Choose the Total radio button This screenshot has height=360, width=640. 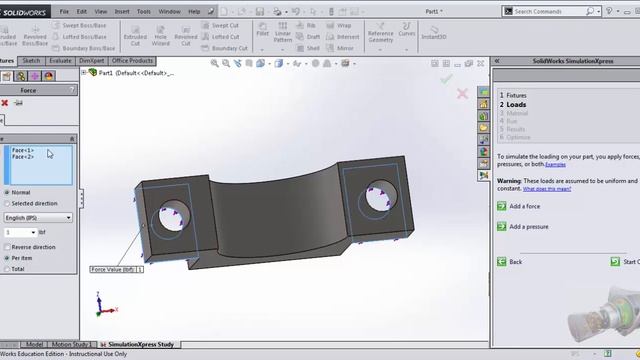click(x=7, y=269)
